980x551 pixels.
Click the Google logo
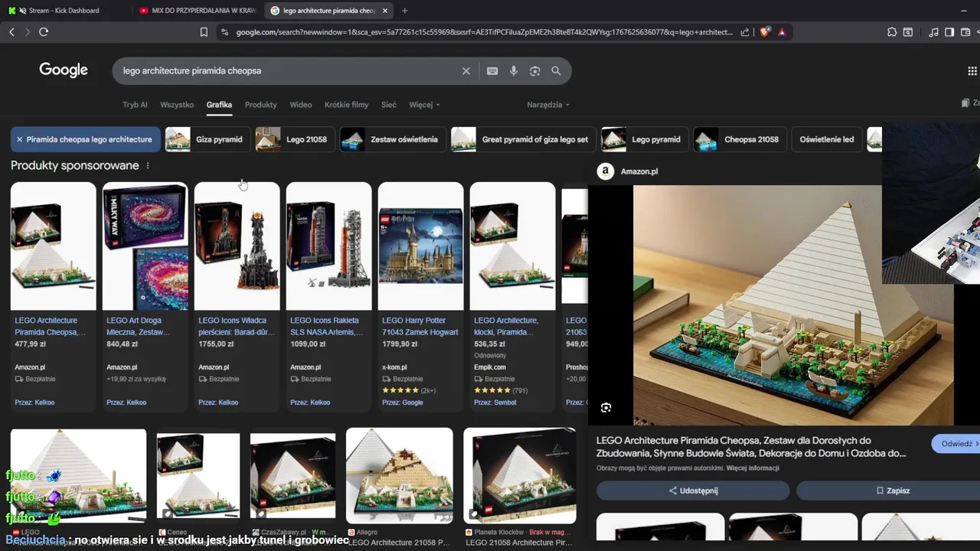64,70
